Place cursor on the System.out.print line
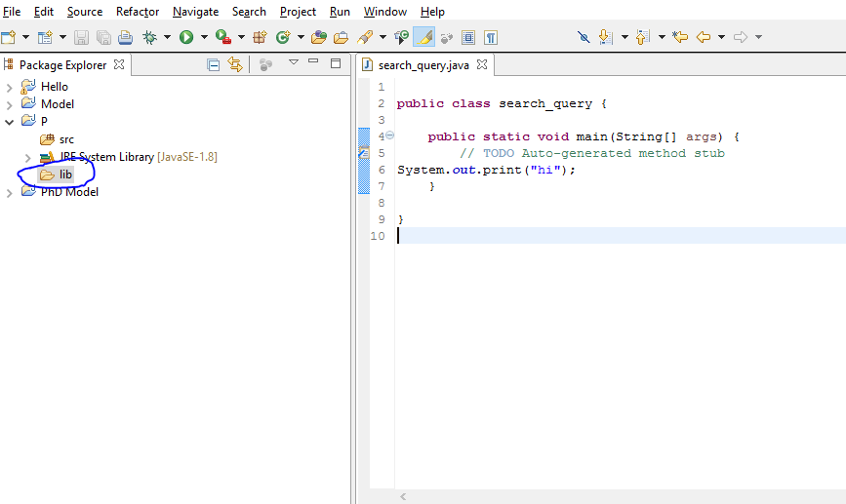This screenshot has height=504, width=846. (x=487, y=170)
